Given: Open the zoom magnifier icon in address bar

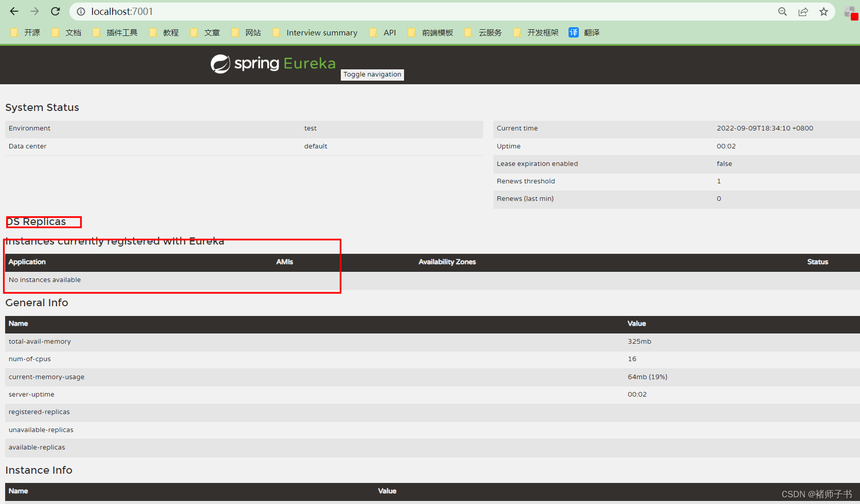Looking at the screenshot, I should (782, 11).
